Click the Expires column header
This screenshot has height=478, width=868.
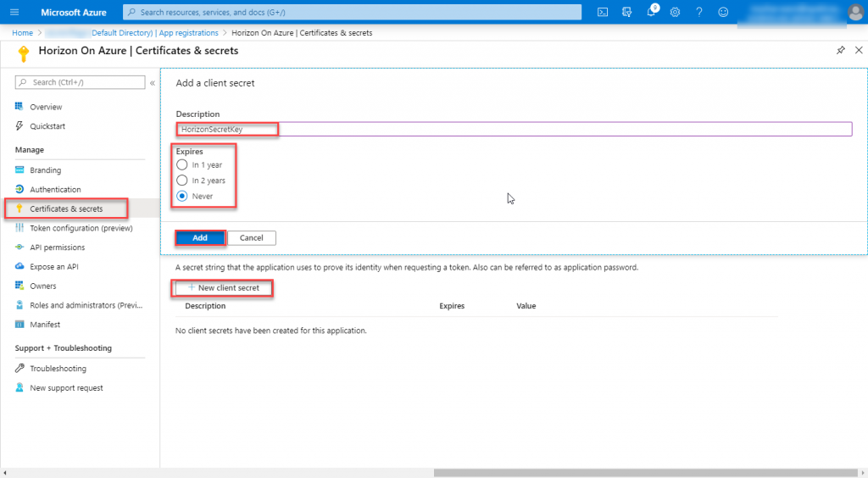coord(452,306)
